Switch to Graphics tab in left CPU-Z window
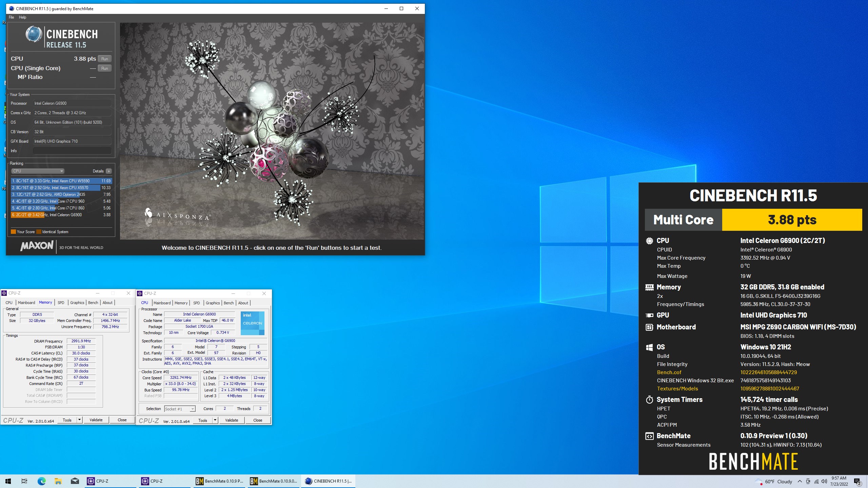The width and height of the screenshot is (868, 488). [x=77, y=303]
